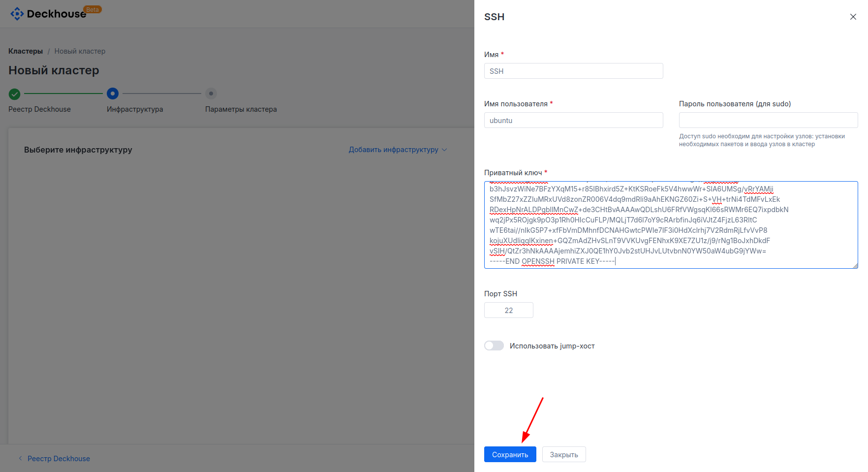Click the required asterisk next to Приватный ключ

pyautogui.click(x=546, y=173)
